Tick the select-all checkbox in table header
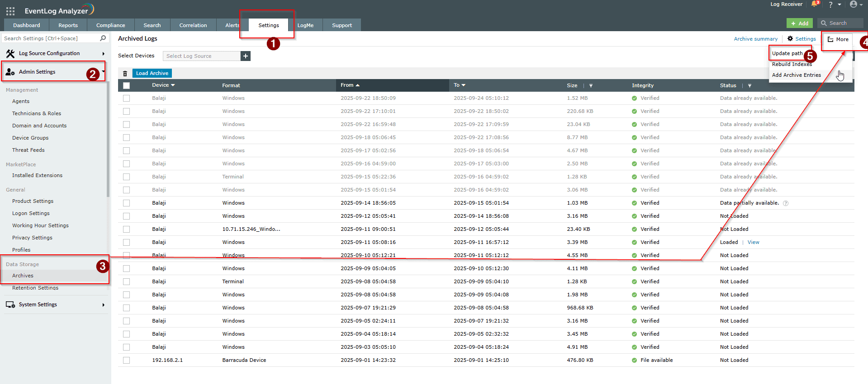The height and width of the screenshot is (384, 868). click(x=126, y=85)
